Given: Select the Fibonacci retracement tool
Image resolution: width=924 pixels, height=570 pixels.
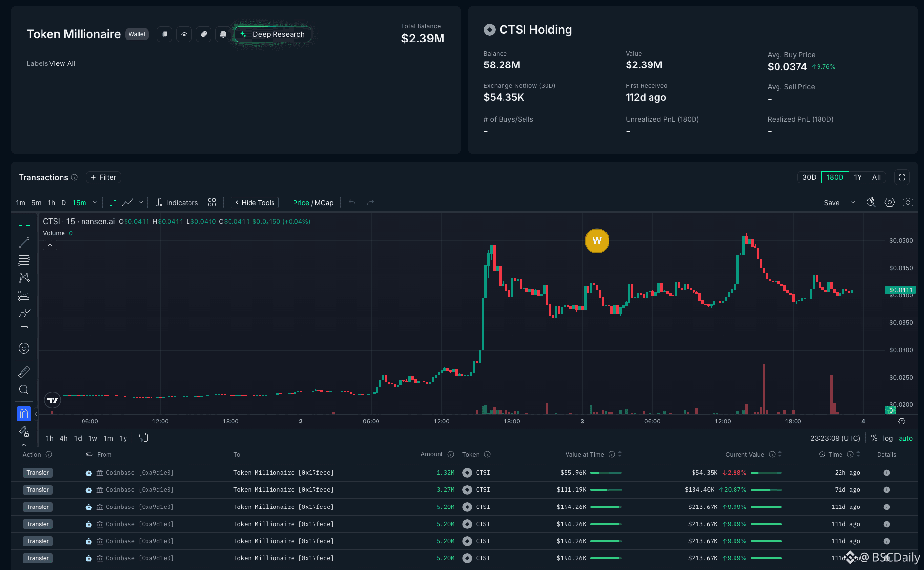Looking at the screenshot, I should click(24, 260).
